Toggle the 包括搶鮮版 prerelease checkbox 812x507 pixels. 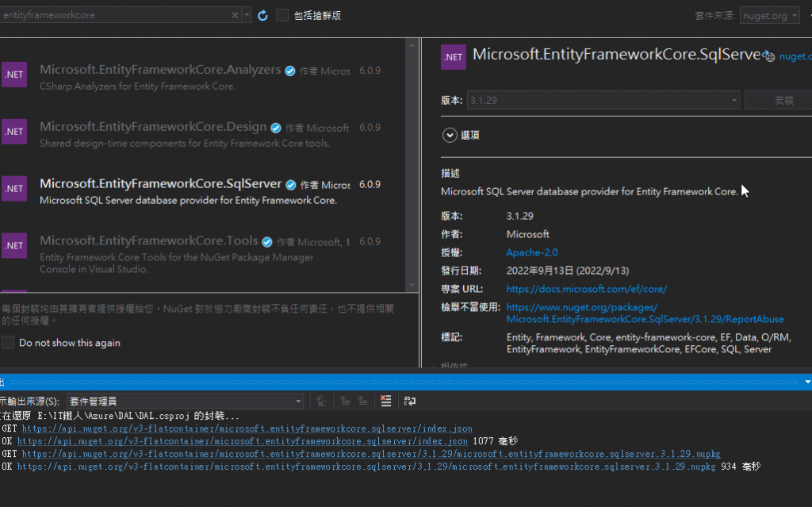[x=282, y=16]
